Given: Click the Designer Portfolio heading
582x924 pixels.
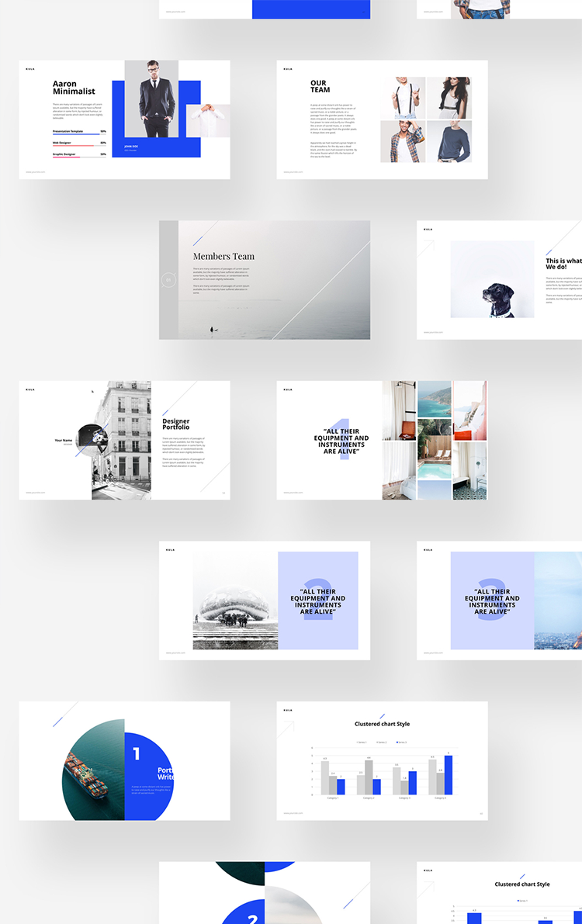Looking at the screenshot, I should point(176,424).
